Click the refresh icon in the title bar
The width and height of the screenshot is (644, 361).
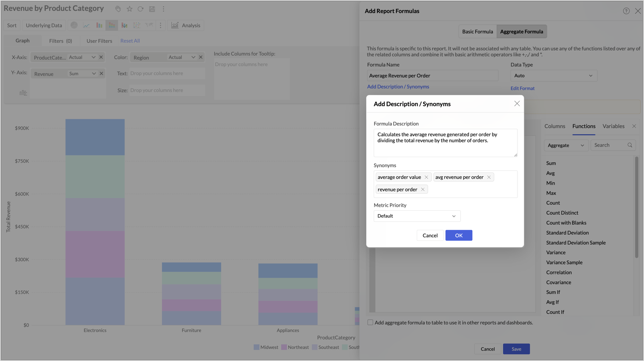[141, 9]
